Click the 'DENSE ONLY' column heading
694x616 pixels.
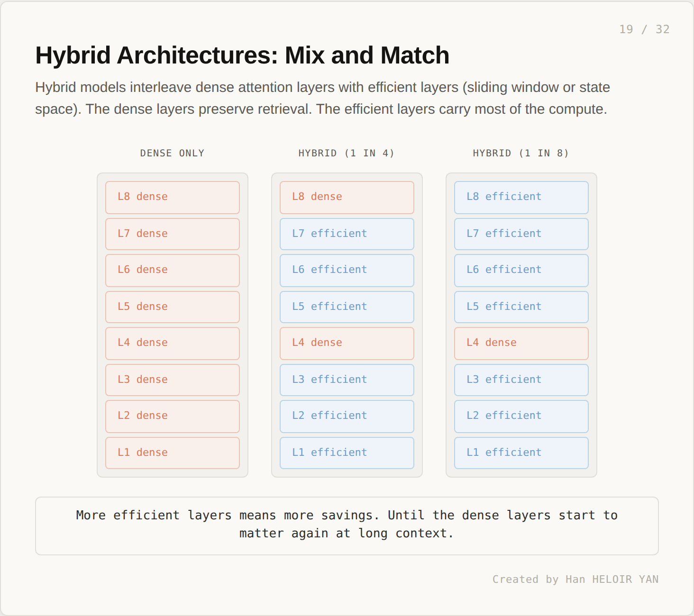172,153
